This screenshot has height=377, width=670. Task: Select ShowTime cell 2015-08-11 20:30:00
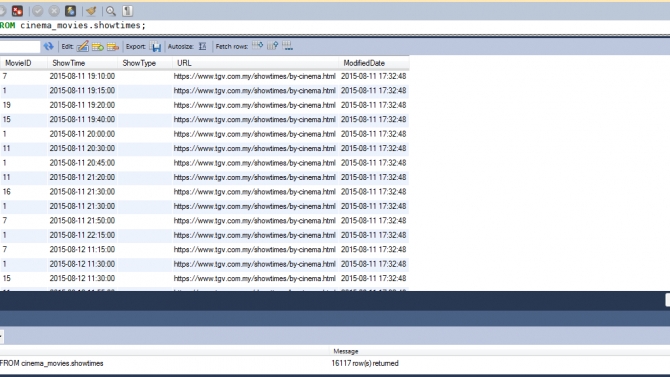tap(82, 148)
